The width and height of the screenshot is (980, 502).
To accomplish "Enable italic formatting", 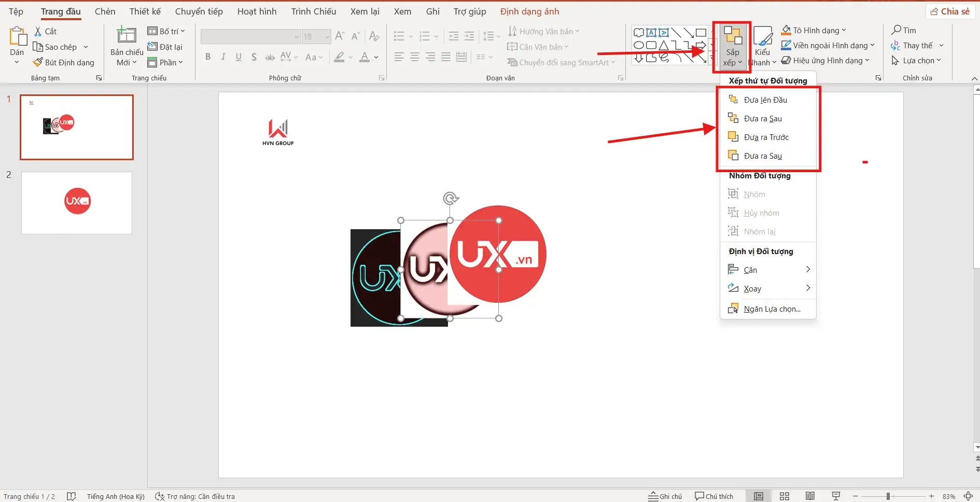I will click(x=223, y=57).
